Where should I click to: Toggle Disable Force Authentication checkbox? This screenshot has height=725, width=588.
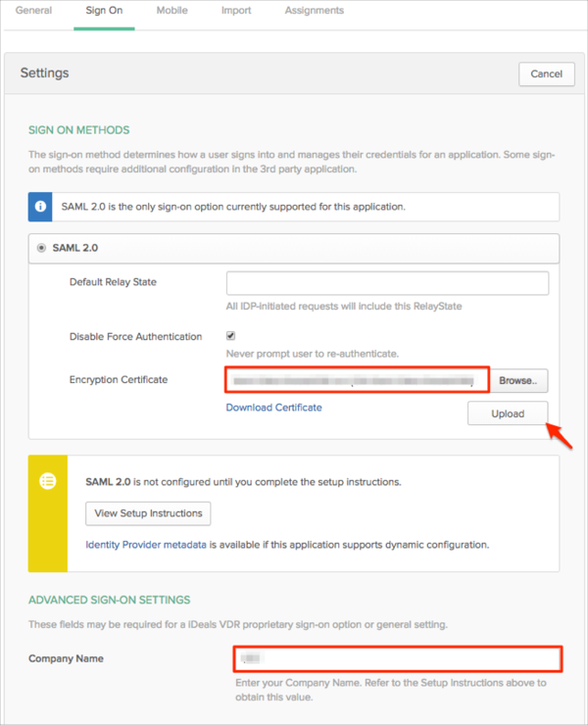click(231, 336)
